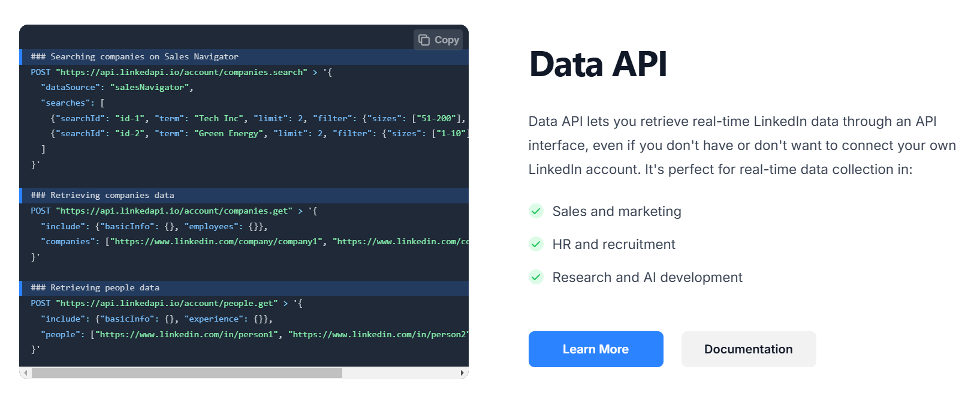Click the people.get URL in the code
980x399 pixels.
[x=167, y=303]
